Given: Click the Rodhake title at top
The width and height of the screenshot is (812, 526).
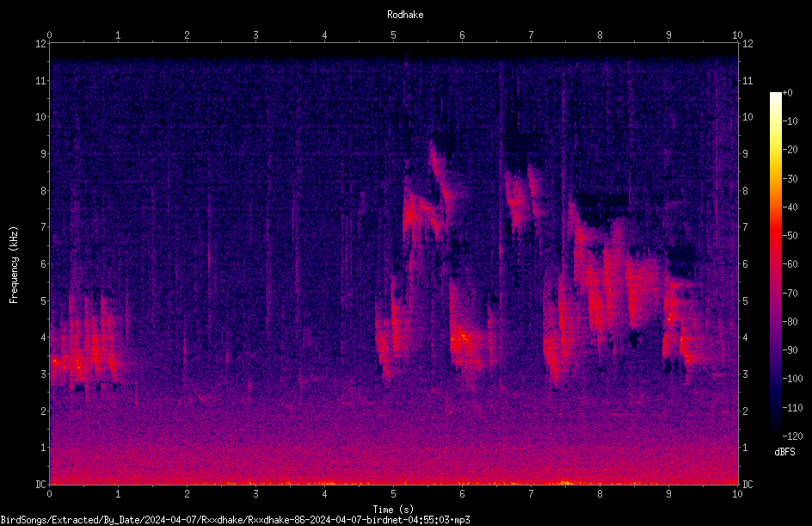Looking at the screenshot, I should click(405, 15).
